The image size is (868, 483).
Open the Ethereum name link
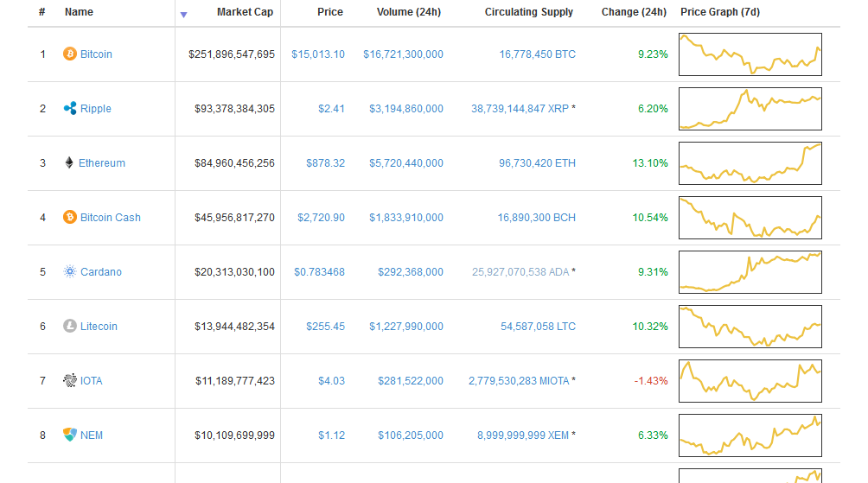(x=102, y=163)
